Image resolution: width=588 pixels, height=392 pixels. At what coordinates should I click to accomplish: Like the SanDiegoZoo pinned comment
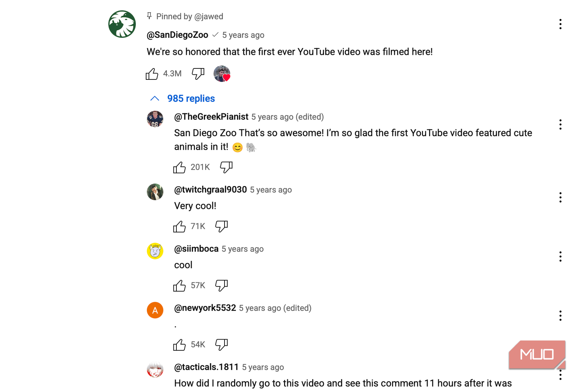click(x=152, y=74)
